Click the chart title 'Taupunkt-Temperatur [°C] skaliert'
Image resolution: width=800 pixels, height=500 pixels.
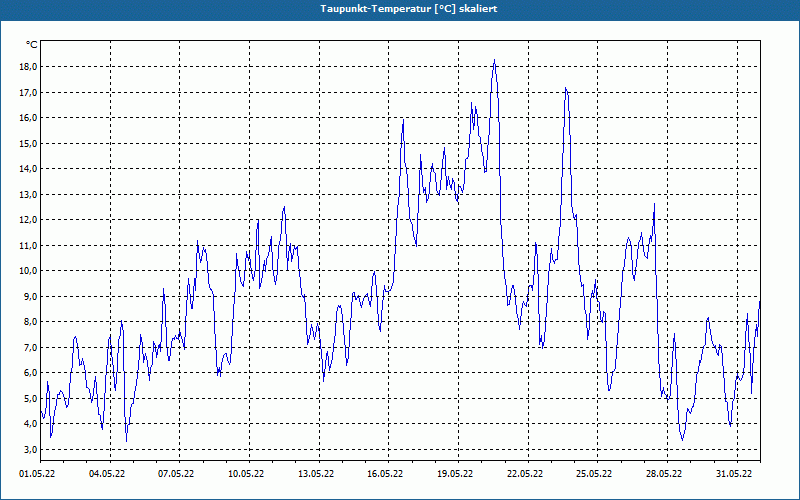click(x=409, y=9)
